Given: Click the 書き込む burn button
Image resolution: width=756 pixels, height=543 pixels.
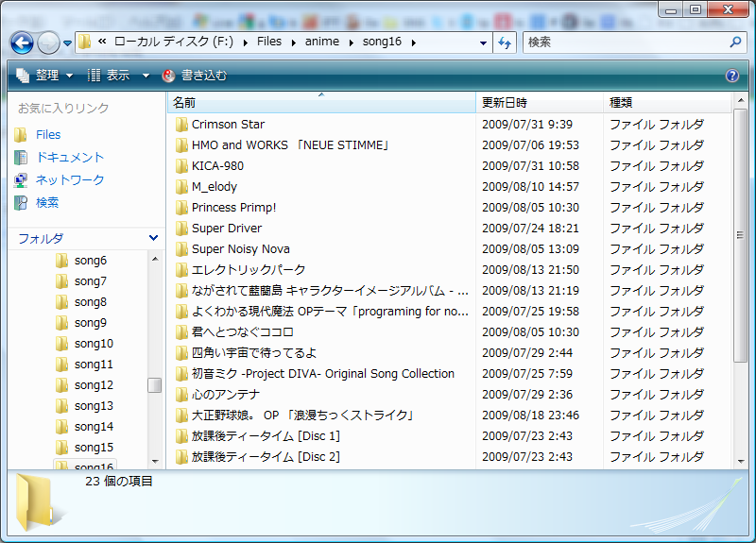Looking at the screenshot, I should point(195,76).
